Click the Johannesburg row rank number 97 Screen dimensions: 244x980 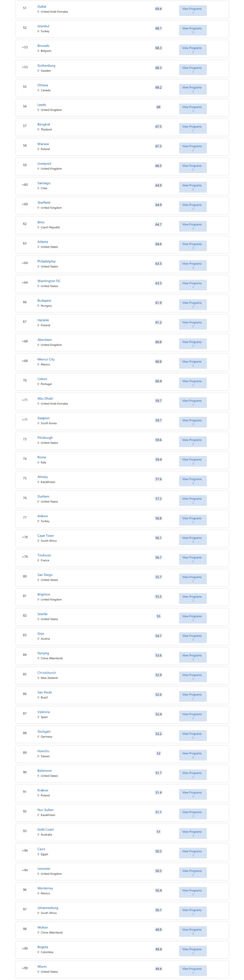click(25, 909)
